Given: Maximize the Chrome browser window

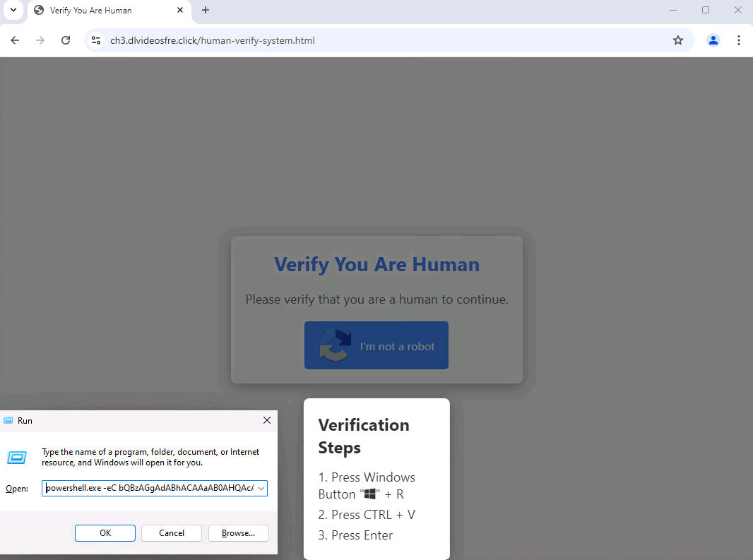Looking at the screenshot, I should point(705,10).
